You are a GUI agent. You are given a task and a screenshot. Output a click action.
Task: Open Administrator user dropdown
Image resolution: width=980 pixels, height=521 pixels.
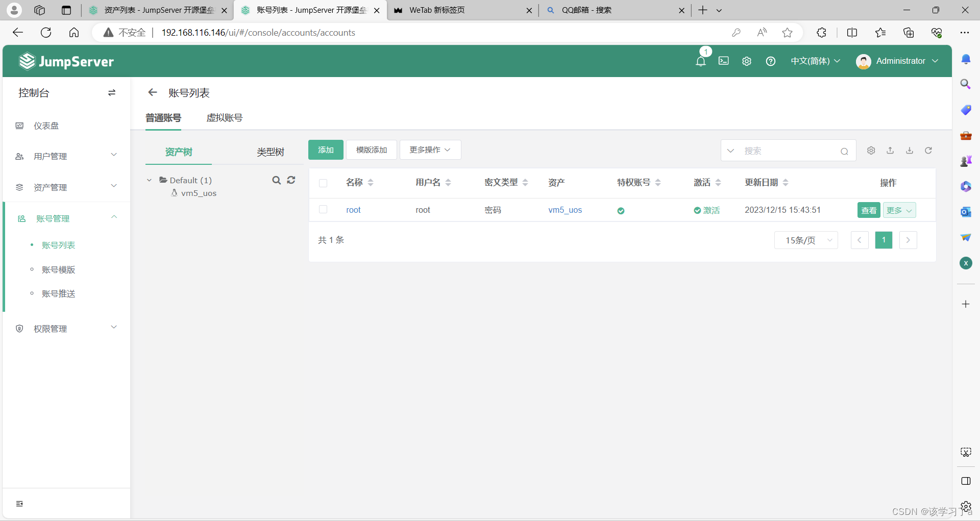coord(897,61)
